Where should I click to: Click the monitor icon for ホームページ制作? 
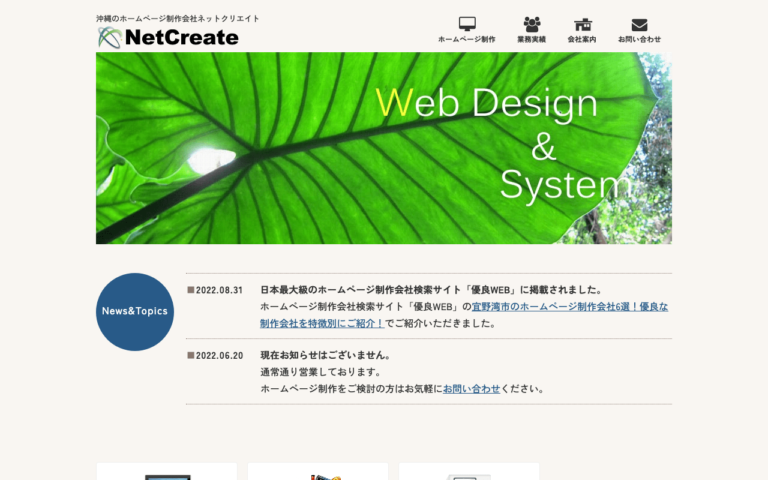(x=467, y=24)
